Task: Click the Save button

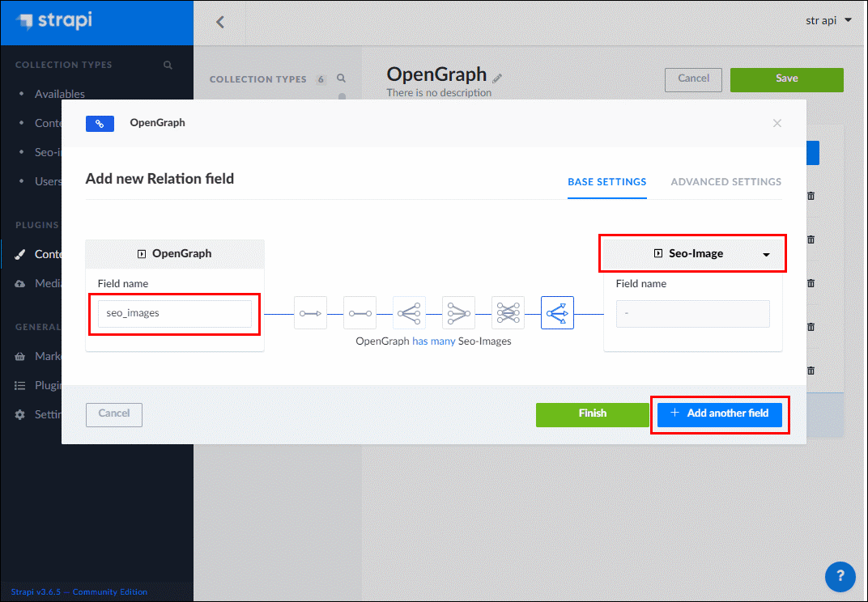Action: coord(787,79)
